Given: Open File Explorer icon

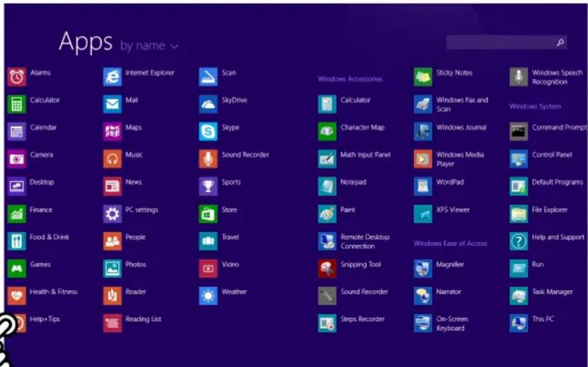Looking at the screenshot, I should tap(519, 214).
